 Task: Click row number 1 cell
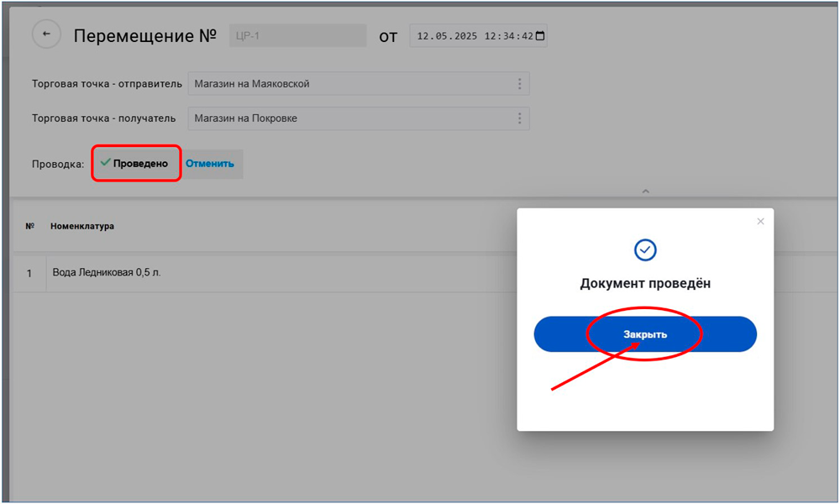(x=29, y=274)
